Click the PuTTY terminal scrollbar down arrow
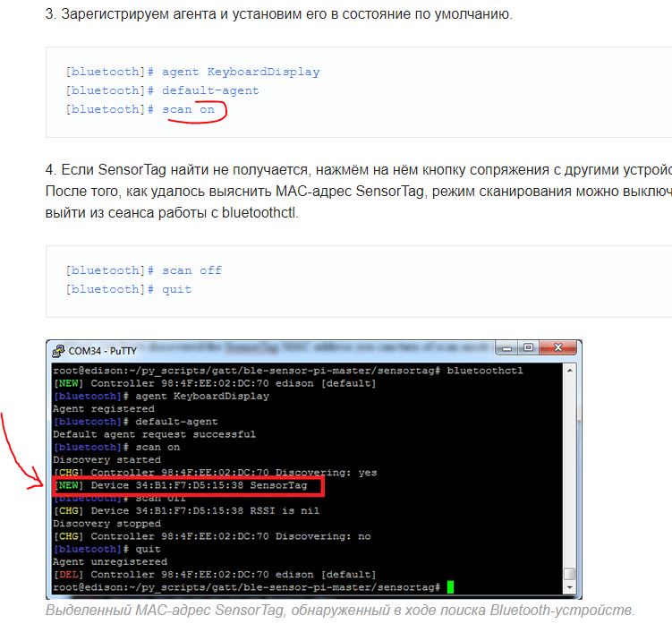672x641 pixels. click(570, 587)
